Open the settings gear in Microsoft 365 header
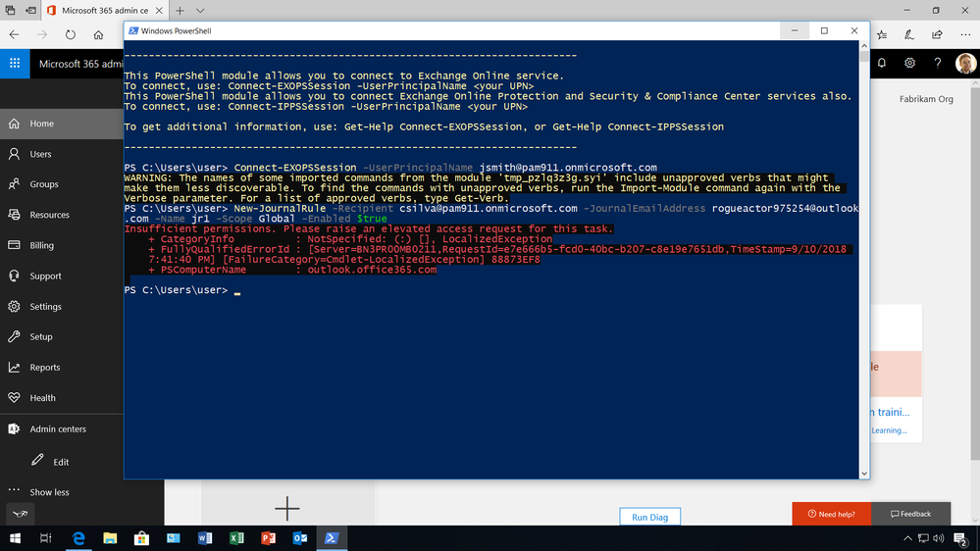The height and width of the screenshot is (551, 980). point(909,63)
